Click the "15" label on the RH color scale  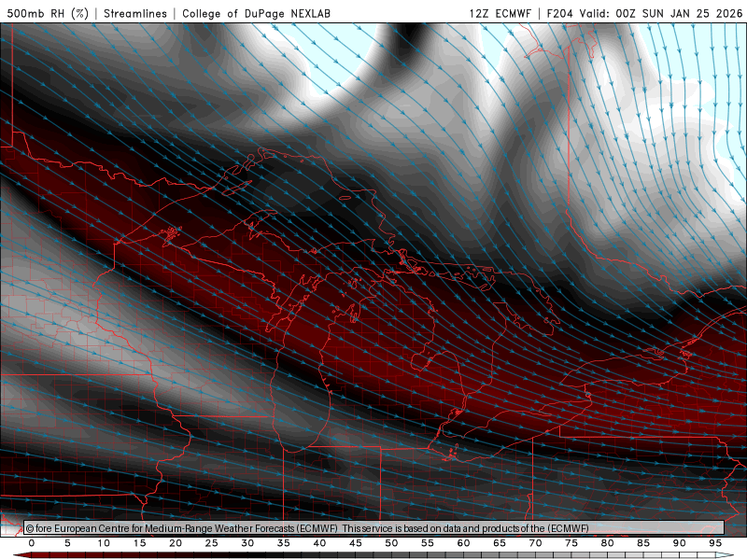click(139, 543)
